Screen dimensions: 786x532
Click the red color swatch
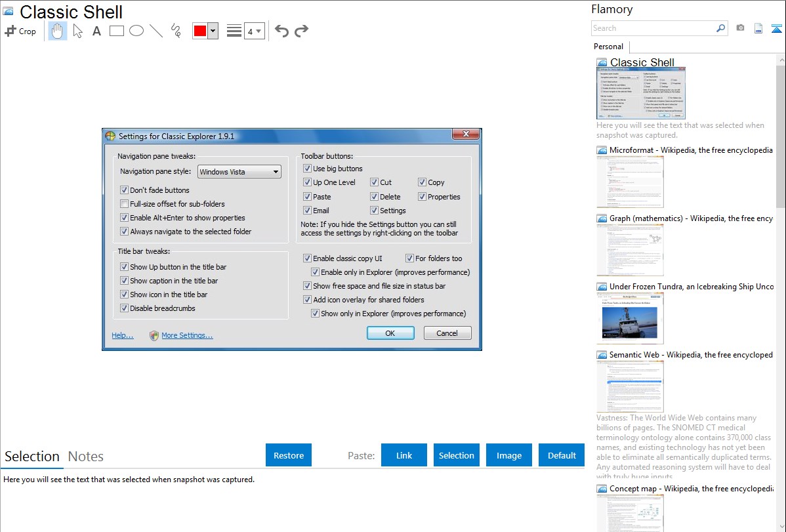click(200, 31)
